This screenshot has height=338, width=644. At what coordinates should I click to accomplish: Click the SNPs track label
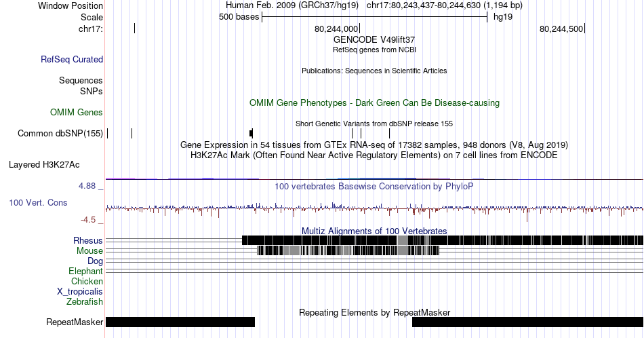click(x=92, y=91)
